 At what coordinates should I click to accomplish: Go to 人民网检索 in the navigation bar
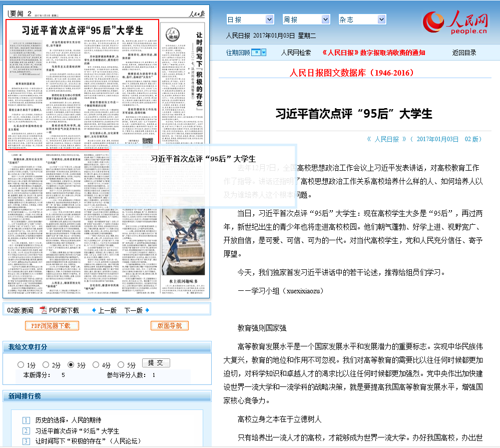[296, 53]
